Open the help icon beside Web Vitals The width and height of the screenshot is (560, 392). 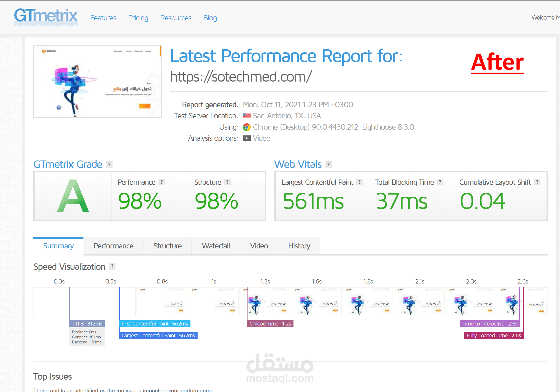point(329,164)
